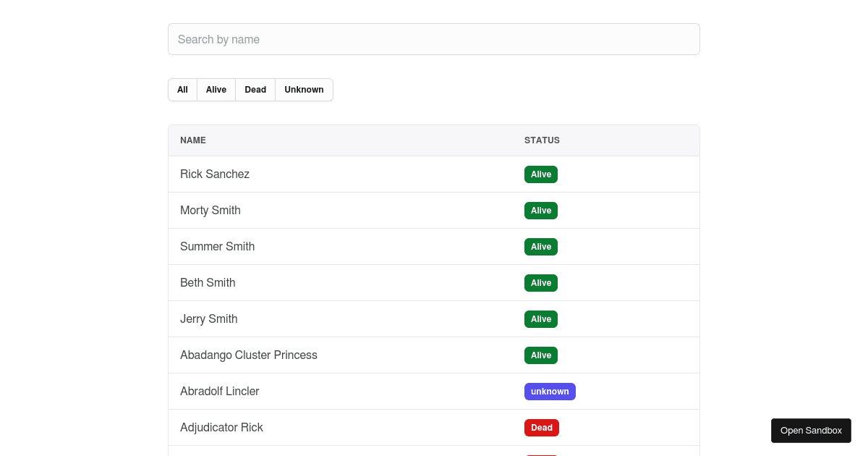Select the All filter button
This screenshot has height=456, width=868.
182,90
